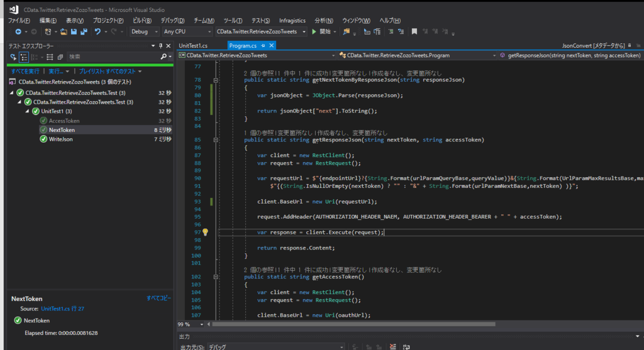
Task: Switch to the UnitTest1.cs tab
Action: coord(193,45)
